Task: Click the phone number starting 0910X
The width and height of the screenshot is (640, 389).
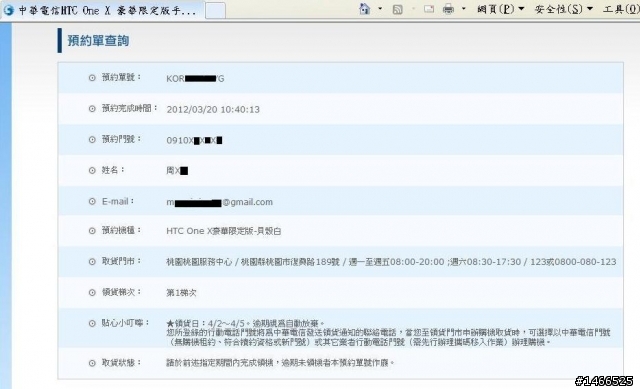Action: click(x=194, y=140)
